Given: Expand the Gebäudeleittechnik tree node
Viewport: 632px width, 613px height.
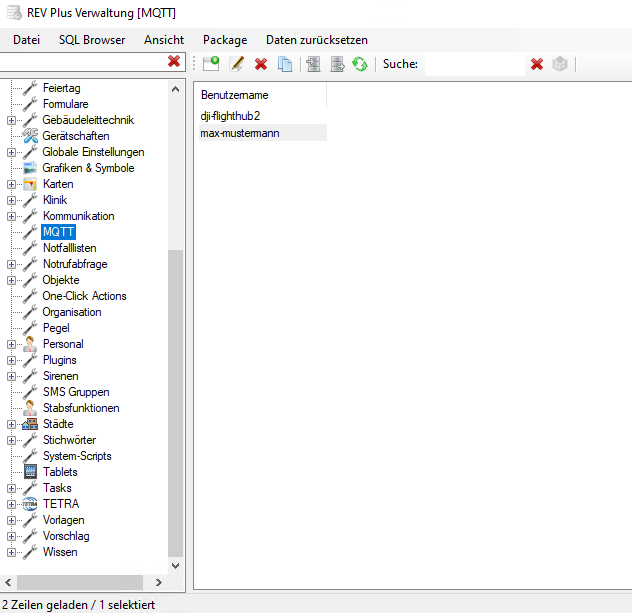Looking at the screenshot, I should click(11, 120).
